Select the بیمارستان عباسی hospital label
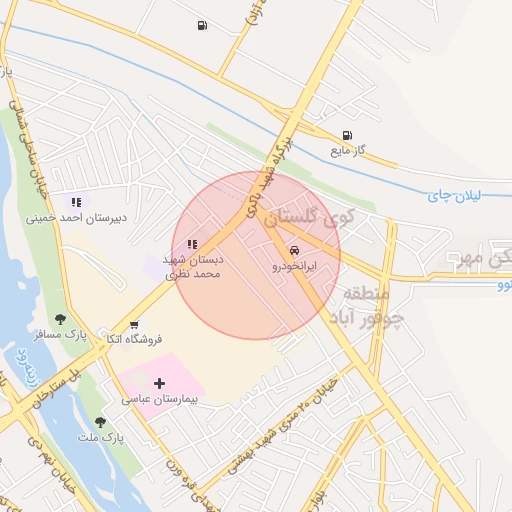This screenshot has width=512, height=512. tap(159, 400)
